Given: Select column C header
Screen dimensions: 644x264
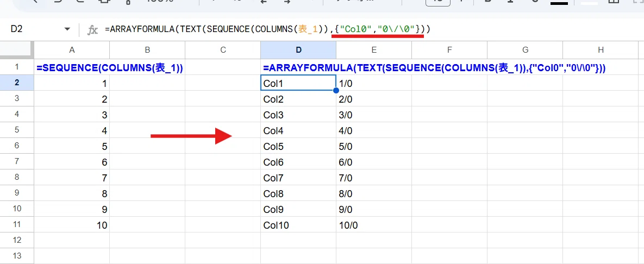Looking at the screenshot, I should click(x=223, y=49).
